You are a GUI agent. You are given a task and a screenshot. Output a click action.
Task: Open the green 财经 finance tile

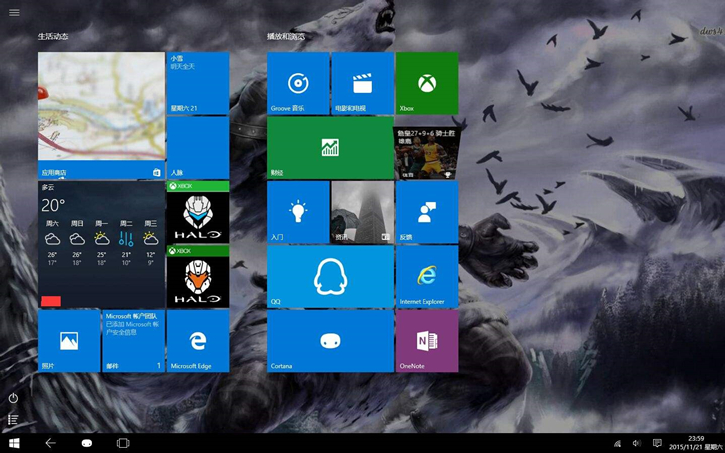pyautogui.click(x=330, y=148)
